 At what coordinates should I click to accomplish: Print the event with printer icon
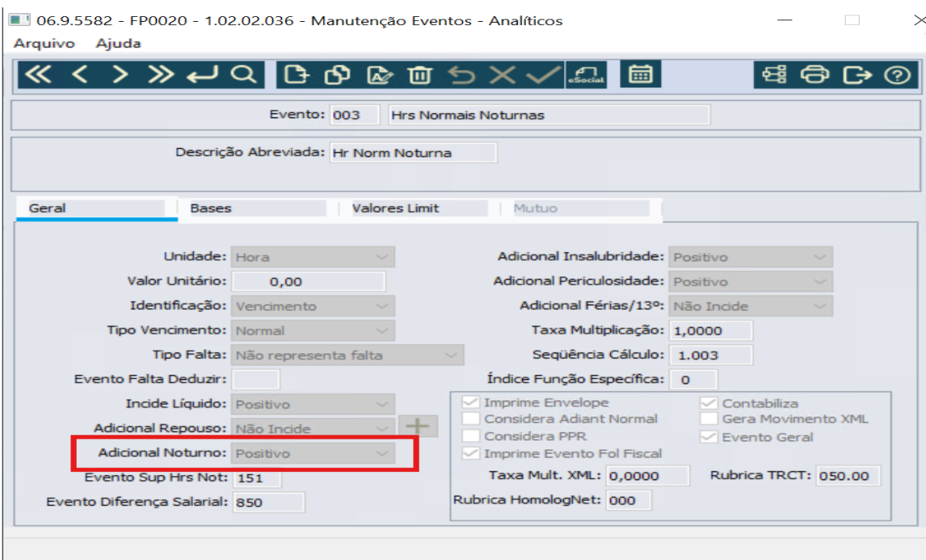pos(815,75)
